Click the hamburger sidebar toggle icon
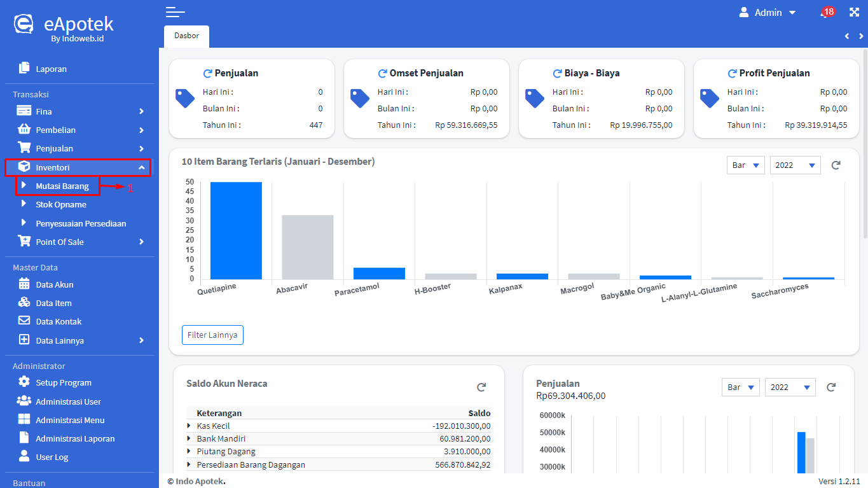The width and height of the screenshot is (868, 488). (175, 12)
